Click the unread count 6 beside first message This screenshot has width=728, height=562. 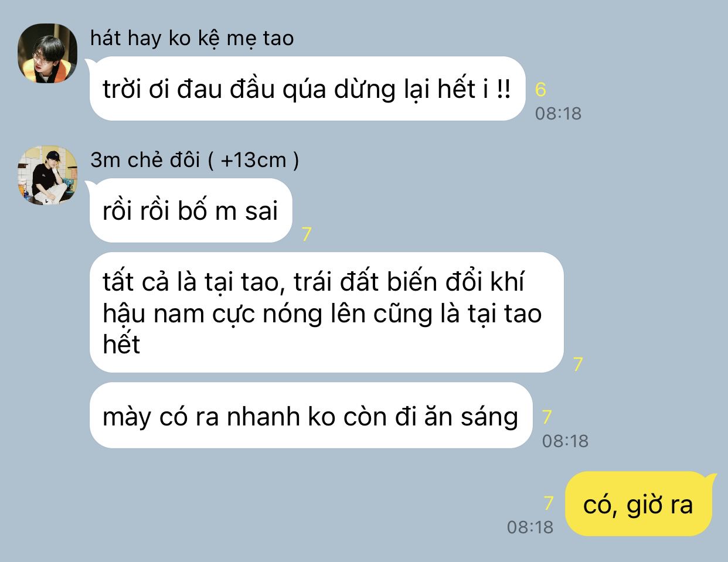click(x=540, y=90)
